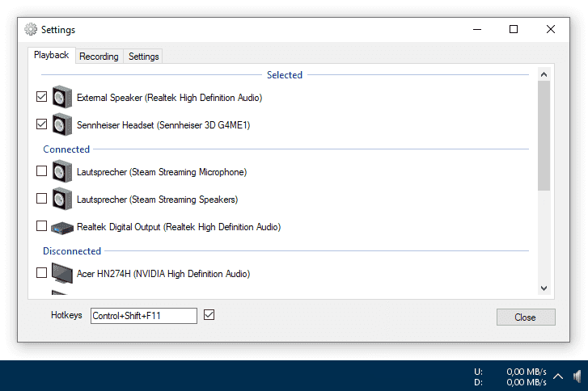Uncheck Sennheiser Headset checkbox
Viewport: 588px width, 391px height.
coord(41,124)
